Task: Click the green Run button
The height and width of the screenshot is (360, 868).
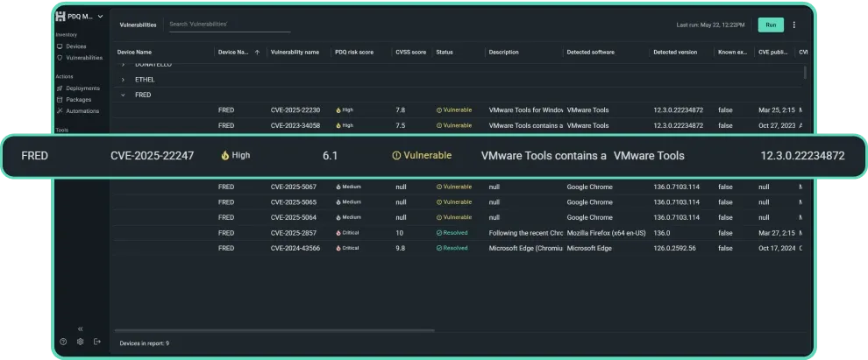Action: tap(771, 25)
